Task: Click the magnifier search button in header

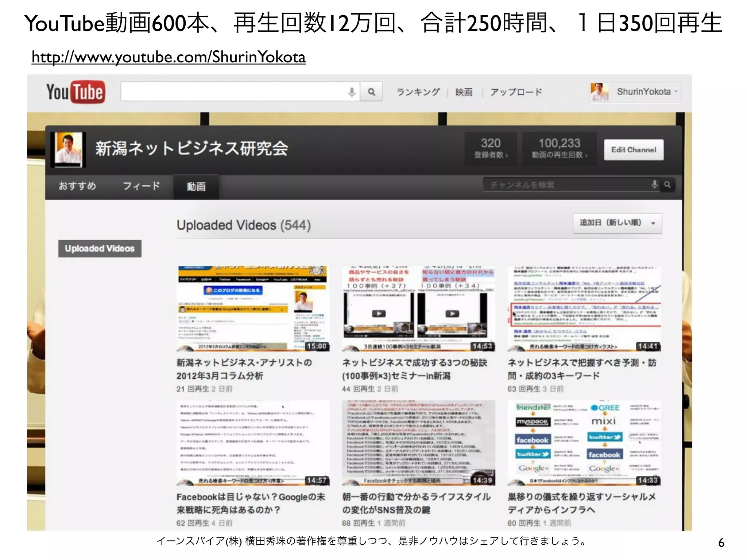Action: (371, 92)
